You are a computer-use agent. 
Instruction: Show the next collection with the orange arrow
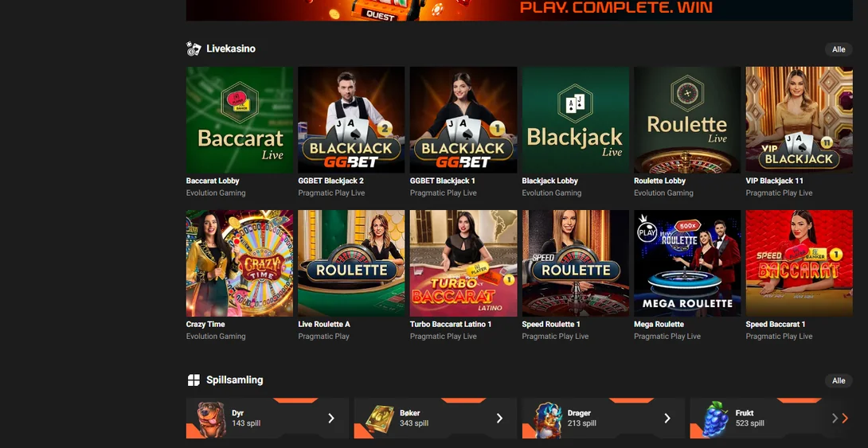coord(845,419)
